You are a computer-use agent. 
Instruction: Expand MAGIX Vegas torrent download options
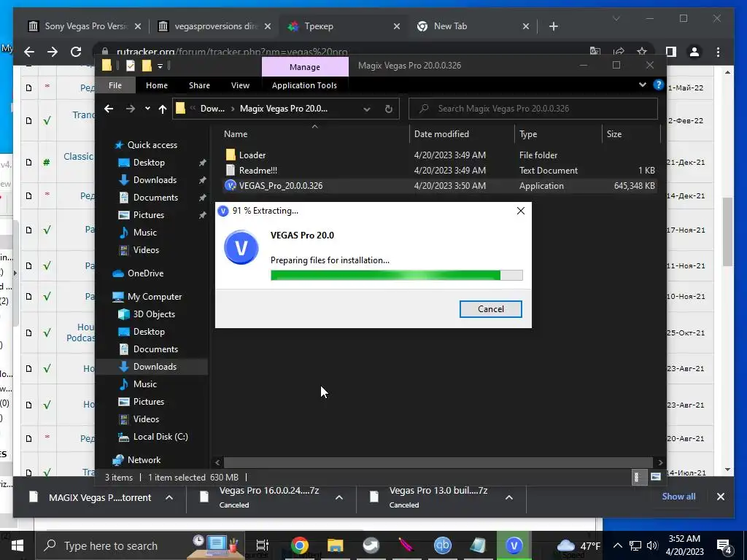coord(169,497)
